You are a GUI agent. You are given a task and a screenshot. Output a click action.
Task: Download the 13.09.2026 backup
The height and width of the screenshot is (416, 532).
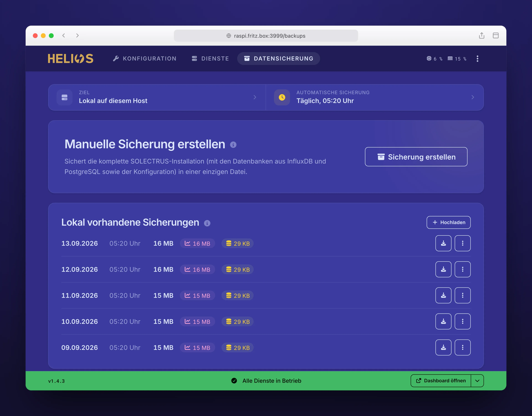pyautogui.click(x=443, y=243)
